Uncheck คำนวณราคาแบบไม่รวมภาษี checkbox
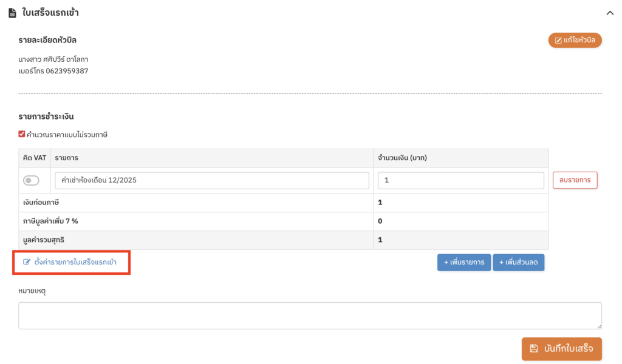This screenshot has width=622, height=364. click(x=22, y=134)
